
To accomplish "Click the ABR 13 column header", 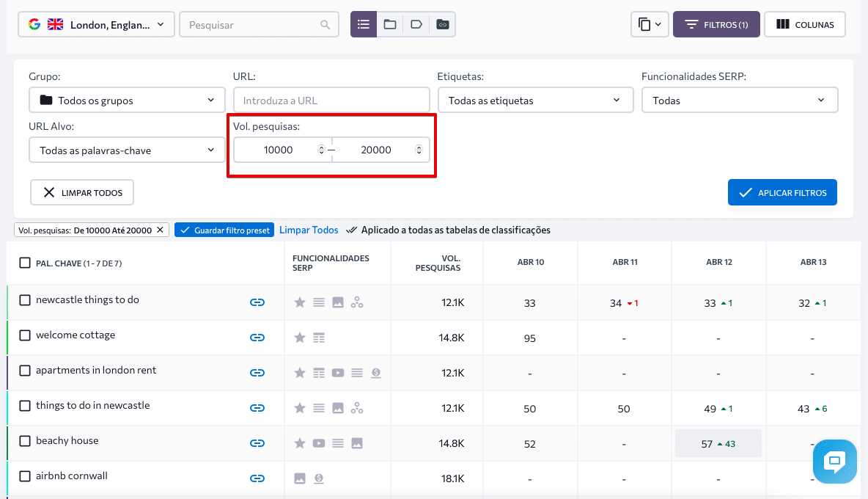I will (x=813, y=262).
